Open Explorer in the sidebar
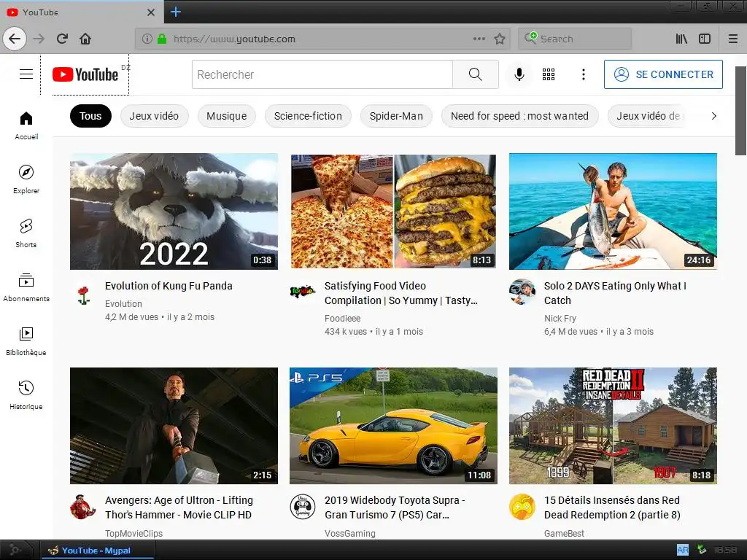The width and height of the screenshot is (747, 560). click(26, 179)
